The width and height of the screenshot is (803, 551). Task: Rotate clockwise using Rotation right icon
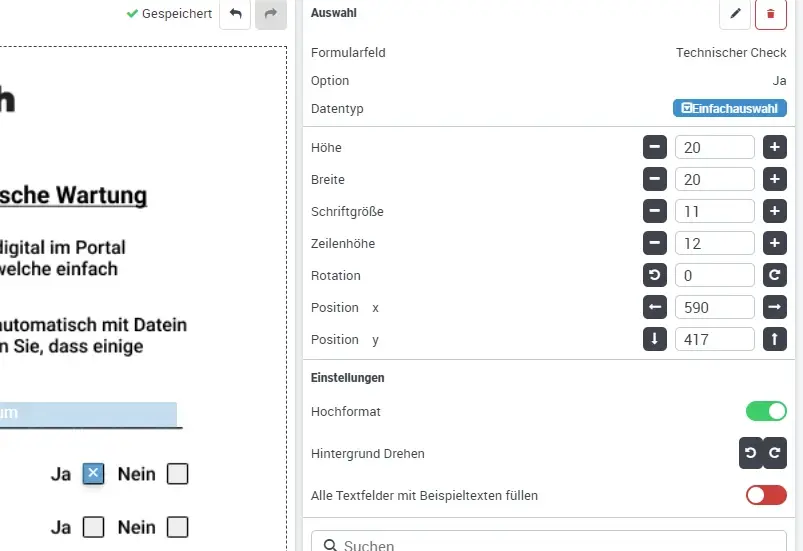tap(775, 276)
